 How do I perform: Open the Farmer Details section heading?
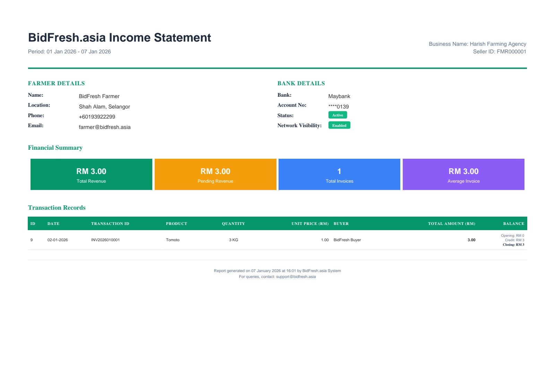pos(57,83)
